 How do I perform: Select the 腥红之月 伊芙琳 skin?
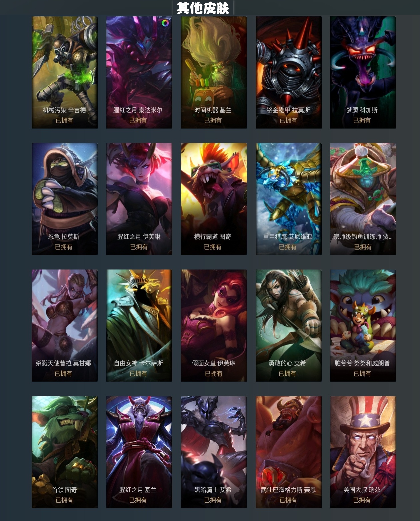[x=139, y=199]
